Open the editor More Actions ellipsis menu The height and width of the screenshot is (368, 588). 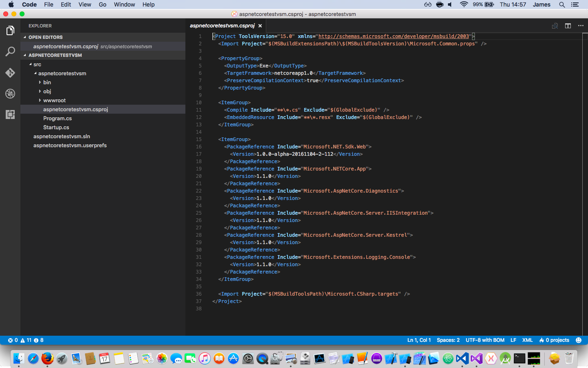(x=581, y=26)
